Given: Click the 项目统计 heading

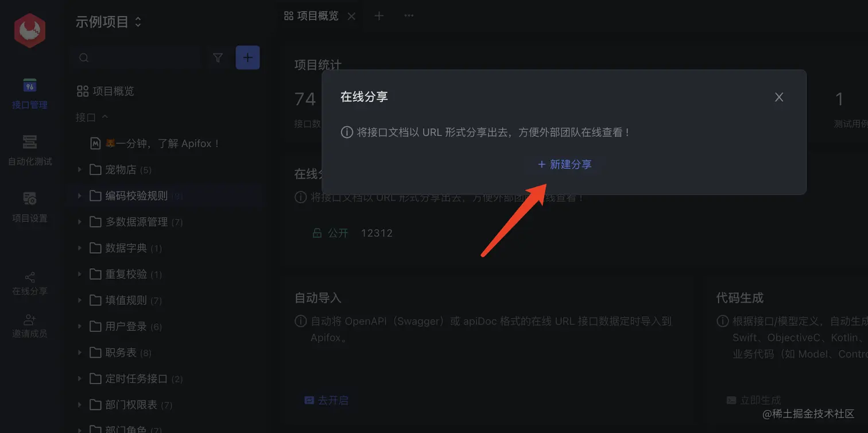Looking at the screenshot, I should click(318, 64).
